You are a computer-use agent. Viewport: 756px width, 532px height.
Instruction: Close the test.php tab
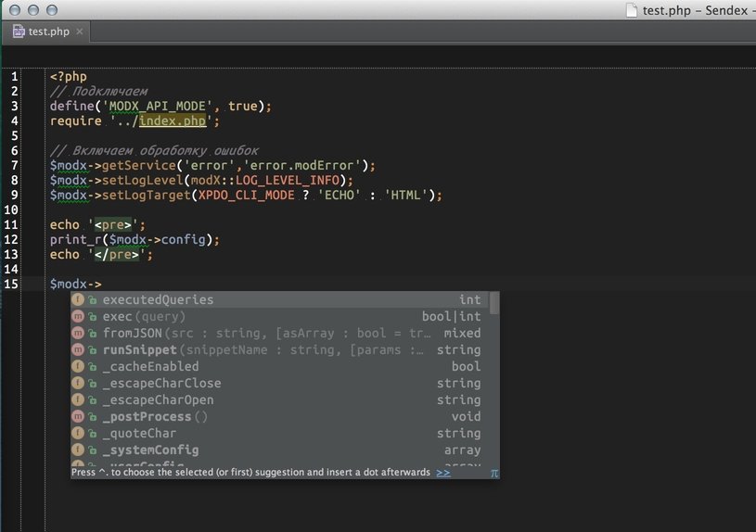pyautogui.click(x=80, y=32)
